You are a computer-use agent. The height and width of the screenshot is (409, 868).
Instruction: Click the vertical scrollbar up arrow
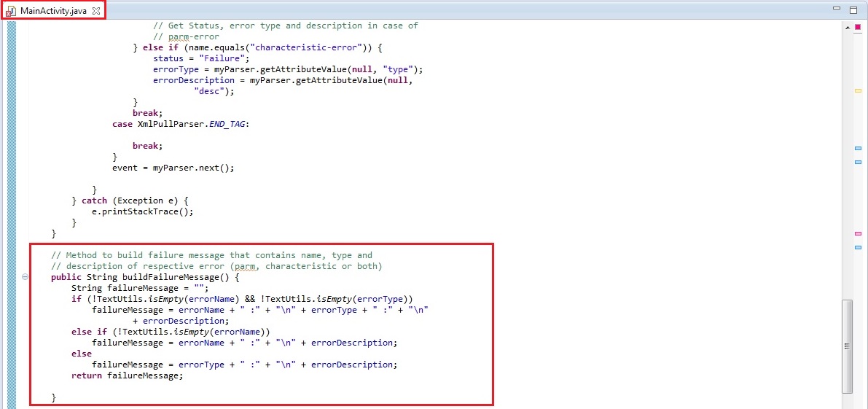pos(847,28)
